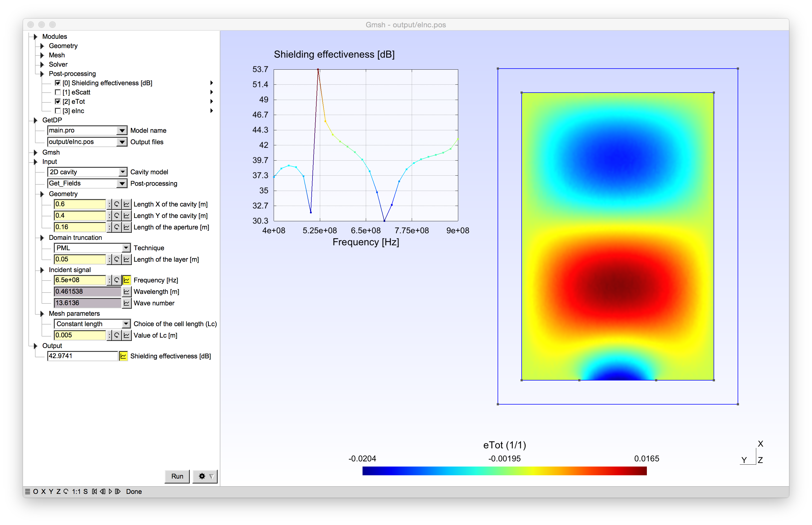
Task: Rewind animation to first step
Action: click(95, 492)
